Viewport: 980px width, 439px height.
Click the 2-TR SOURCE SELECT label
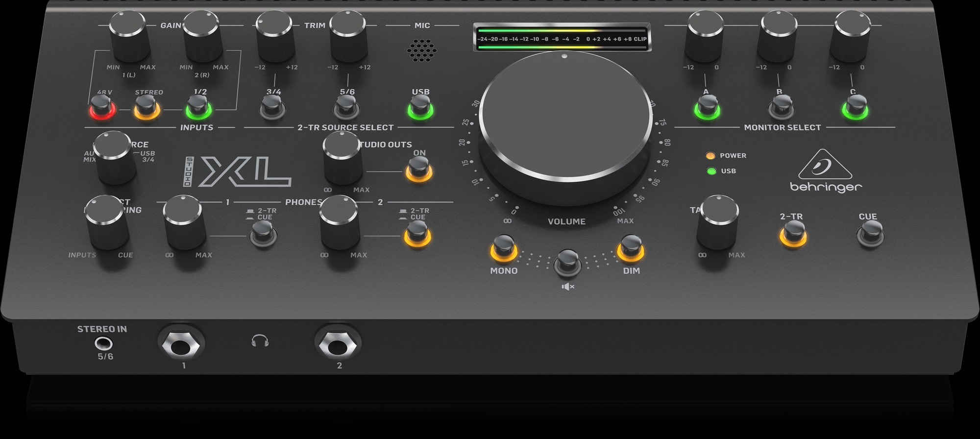coord(345,127)
